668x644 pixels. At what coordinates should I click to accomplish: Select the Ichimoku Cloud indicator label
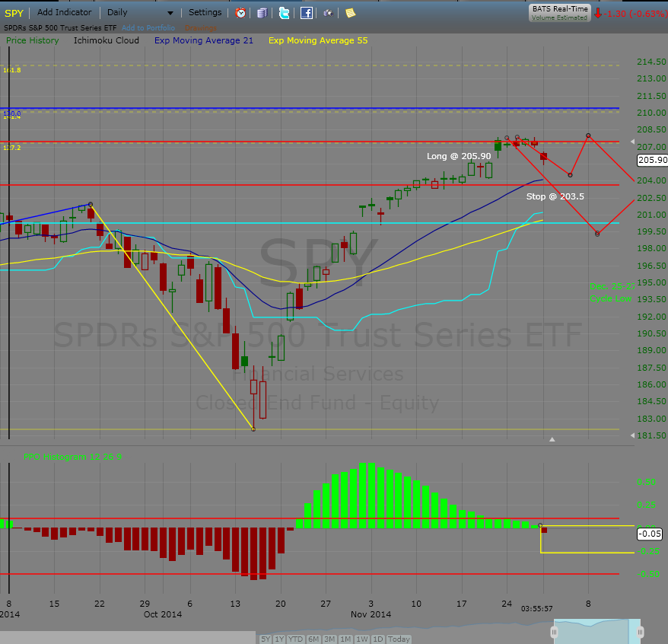(107, 40)
